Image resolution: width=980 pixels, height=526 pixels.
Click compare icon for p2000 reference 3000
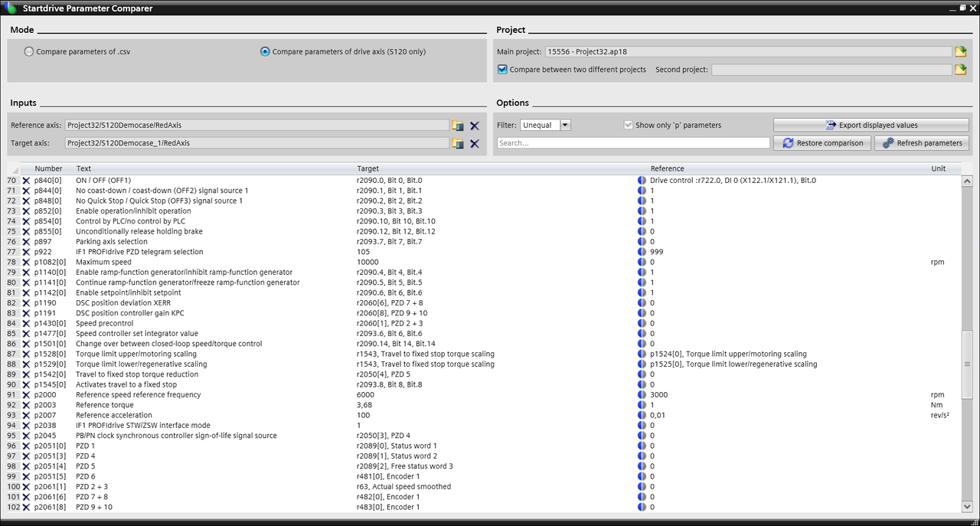642,395
